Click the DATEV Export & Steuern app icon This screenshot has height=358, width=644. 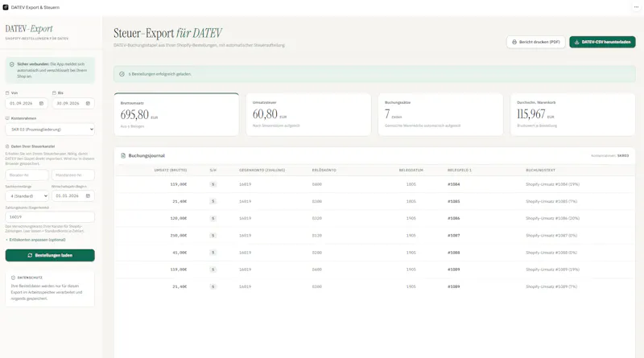pyautogui.click(x=6, y=7)
